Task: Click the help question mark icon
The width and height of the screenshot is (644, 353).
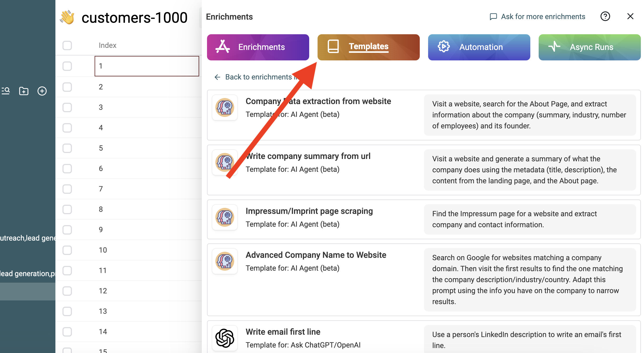Action: 605,16
